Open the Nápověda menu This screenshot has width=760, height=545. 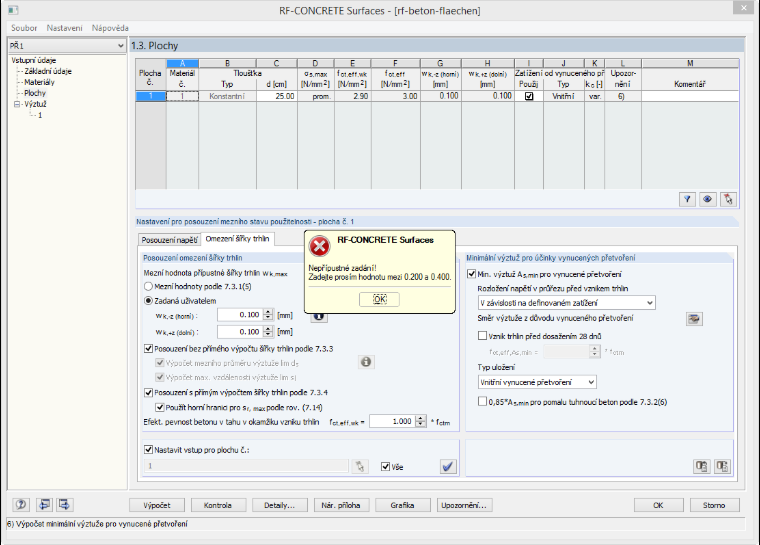[111, 28]
